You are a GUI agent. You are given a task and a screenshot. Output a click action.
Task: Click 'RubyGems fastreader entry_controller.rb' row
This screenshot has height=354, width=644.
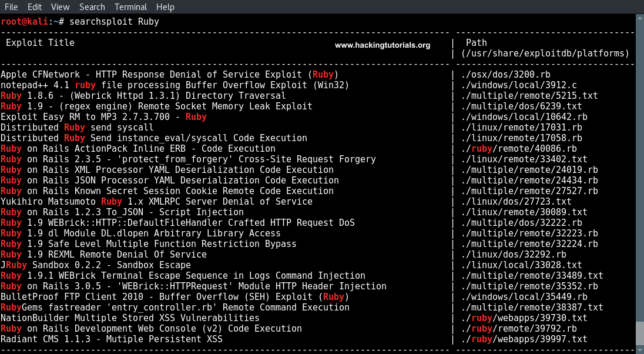(175, 308)
